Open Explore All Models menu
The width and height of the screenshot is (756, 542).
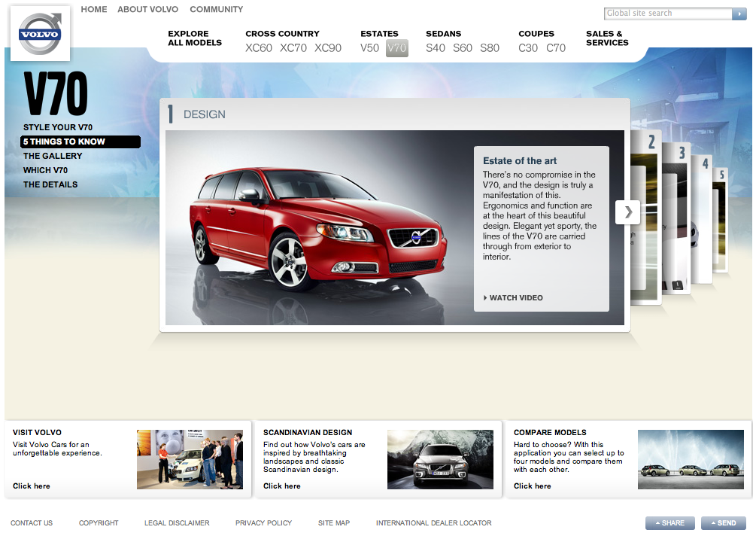coord(195,38)
